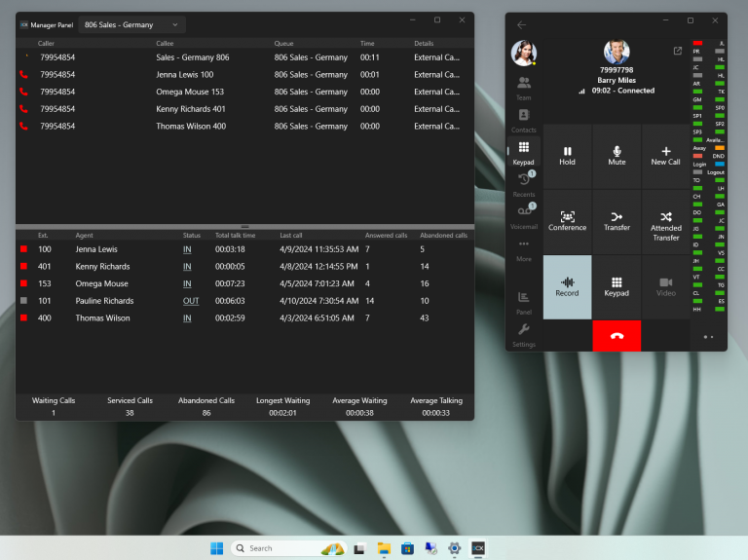Open File Explorer from the taskbar
The height and width of the screenshot is (560, 748).
click(384, 548)
